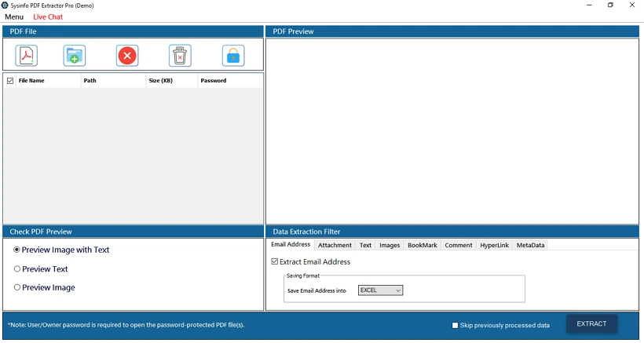Select Preview Image with Text radio button
Image resolution: width=644 pixels, height=343 pixels.
tap(16, 250)
